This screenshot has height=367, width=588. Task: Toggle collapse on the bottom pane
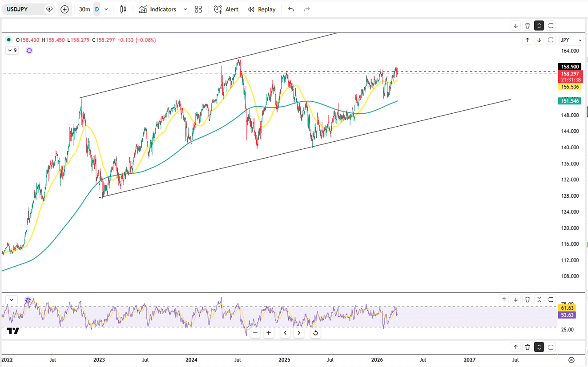539,347
